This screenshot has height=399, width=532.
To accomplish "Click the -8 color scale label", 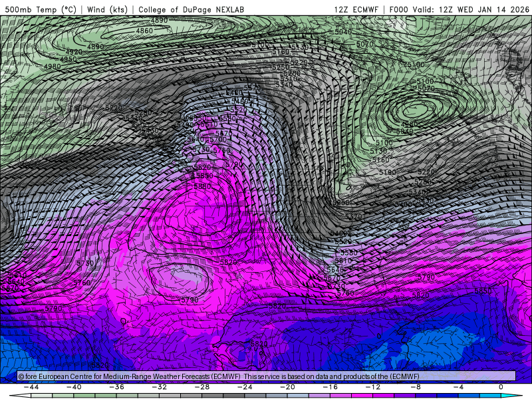I will point(416,387).
